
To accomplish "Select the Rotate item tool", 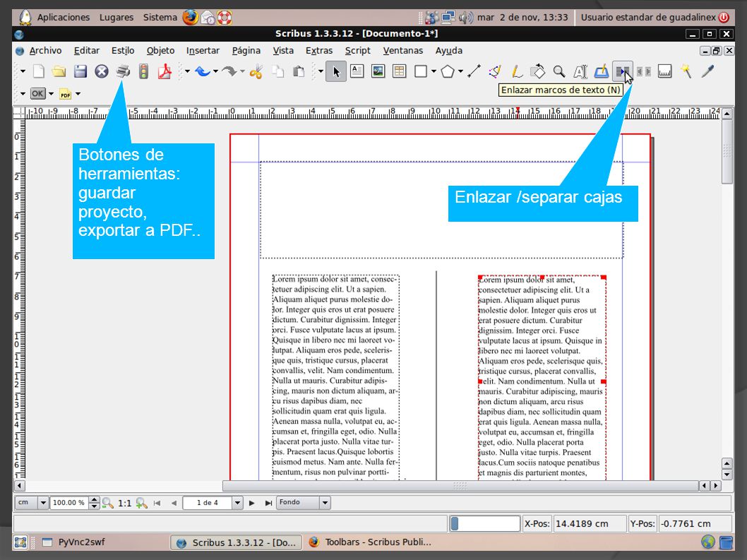I will coord(537,71).
